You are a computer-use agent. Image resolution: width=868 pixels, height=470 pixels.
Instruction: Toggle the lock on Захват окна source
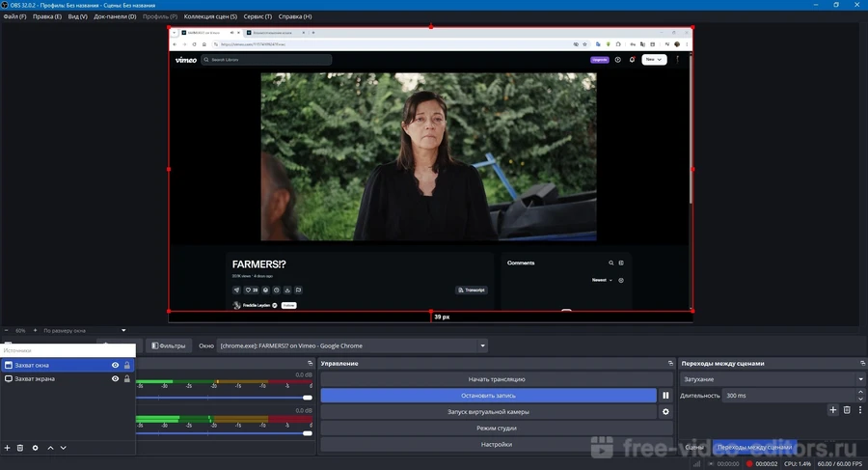pyautogui.click(x=127, y=366)
